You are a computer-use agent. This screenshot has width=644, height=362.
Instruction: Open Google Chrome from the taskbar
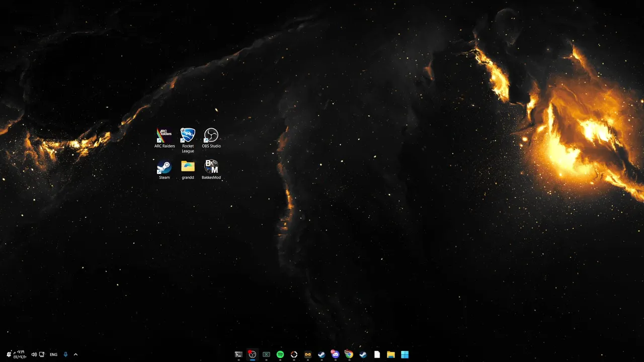tap(349, 354)
